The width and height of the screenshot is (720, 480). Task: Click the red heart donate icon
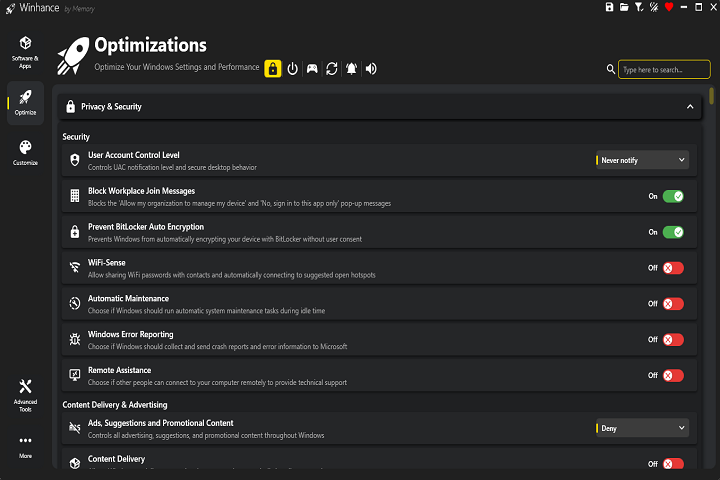[x=669, y=7]
